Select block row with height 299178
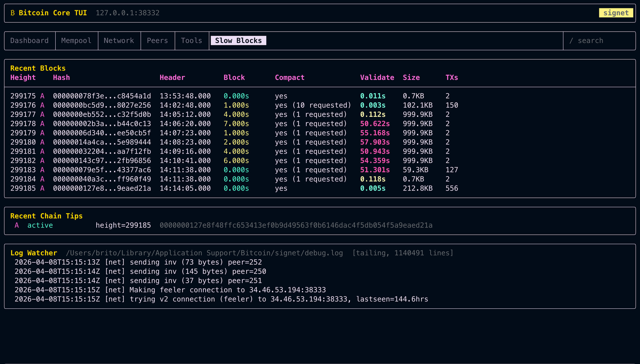 pos(23,124)
